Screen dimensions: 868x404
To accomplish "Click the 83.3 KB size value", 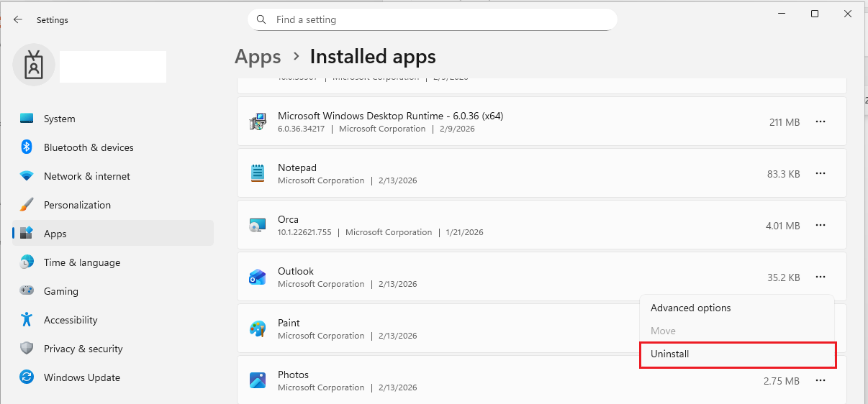I will [x=784, y=174].
